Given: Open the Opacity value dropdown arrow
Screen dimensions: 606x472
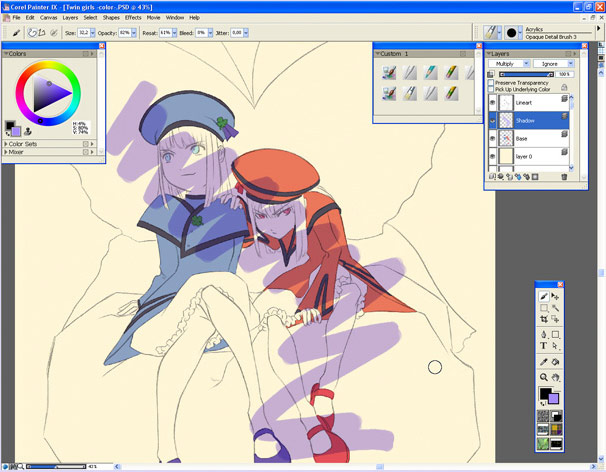Looking at the screenshot, I should pos(134,33).
